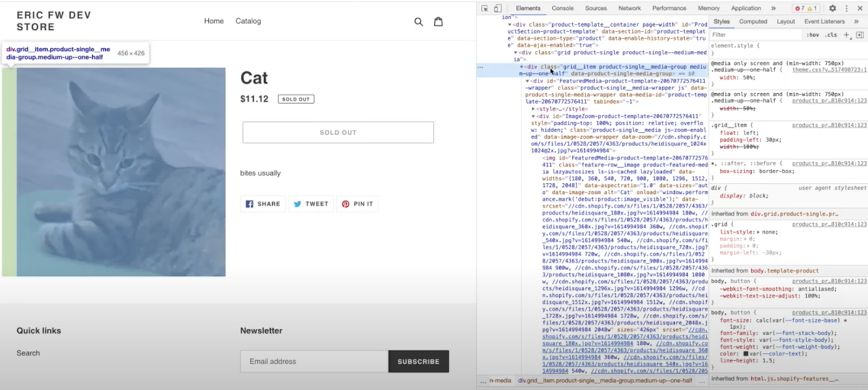Click the Pinterest icon on Pin it
This screenshot has width=868, height=390.
coord(346,204)
